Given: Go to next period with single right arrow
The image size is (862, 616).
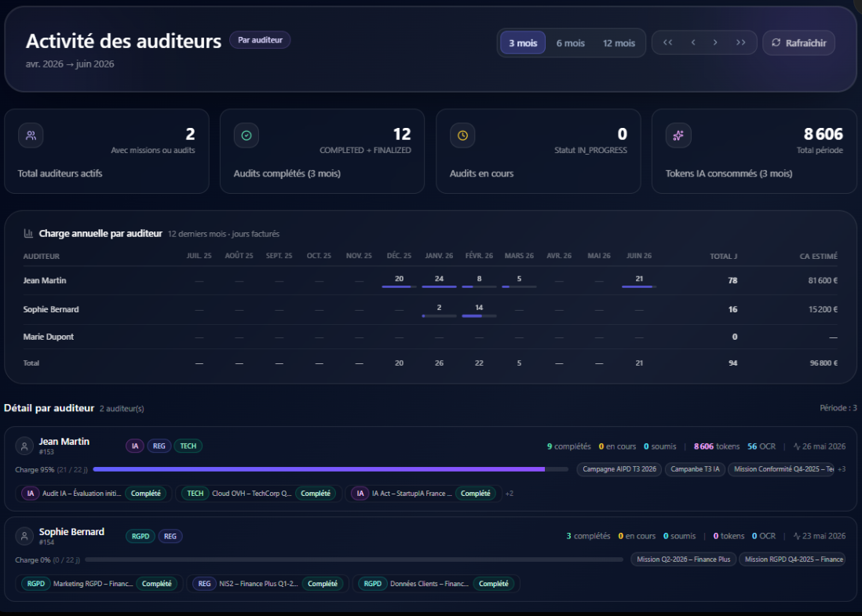Looking at the screenshot, I should pyautogui.click(x=715, y=42).
